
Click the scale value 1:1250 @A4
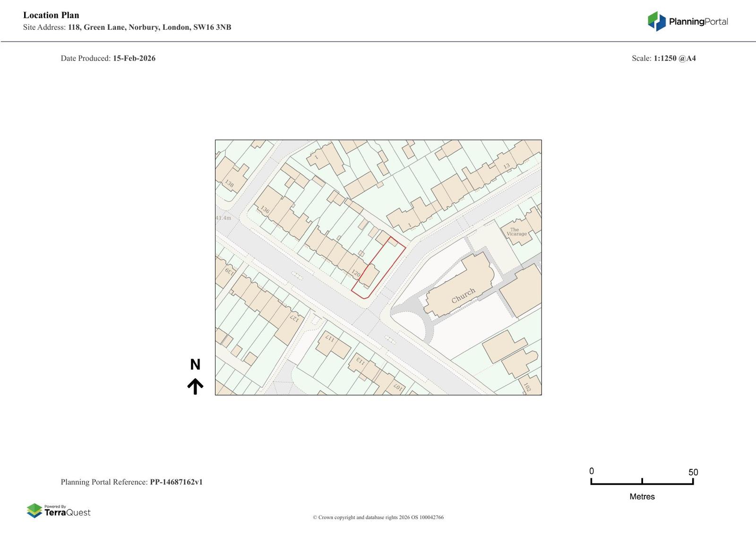click(674, 59)
